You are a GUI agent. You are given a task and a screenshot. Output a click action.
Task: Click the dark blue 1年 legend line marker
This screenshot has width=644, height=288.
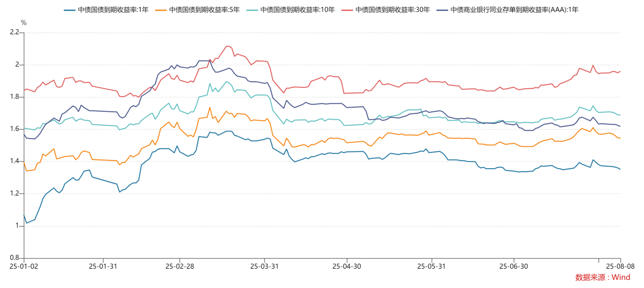[70, 10]
